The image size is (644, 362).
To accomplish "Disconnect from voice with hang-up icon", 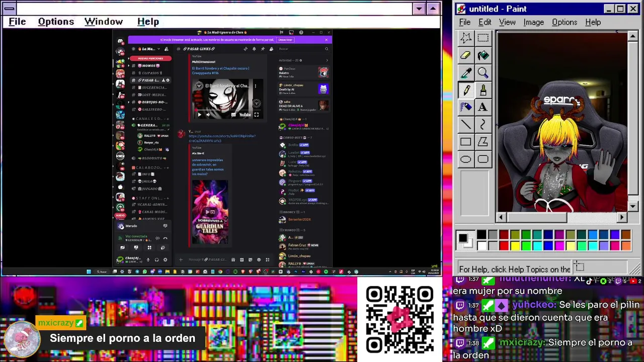I will [165, 238].
